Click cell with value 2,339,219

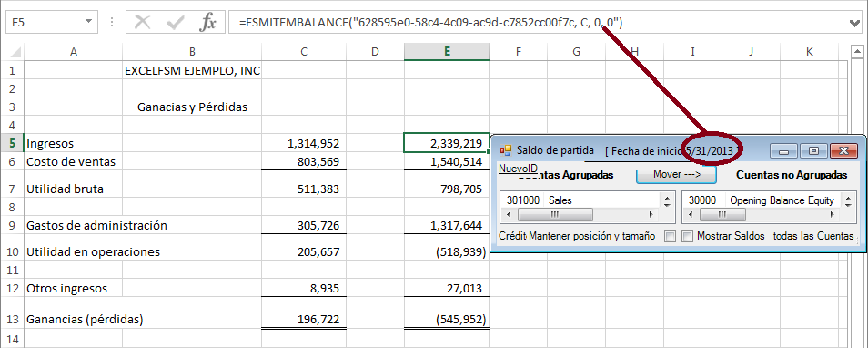click(447, 143)
